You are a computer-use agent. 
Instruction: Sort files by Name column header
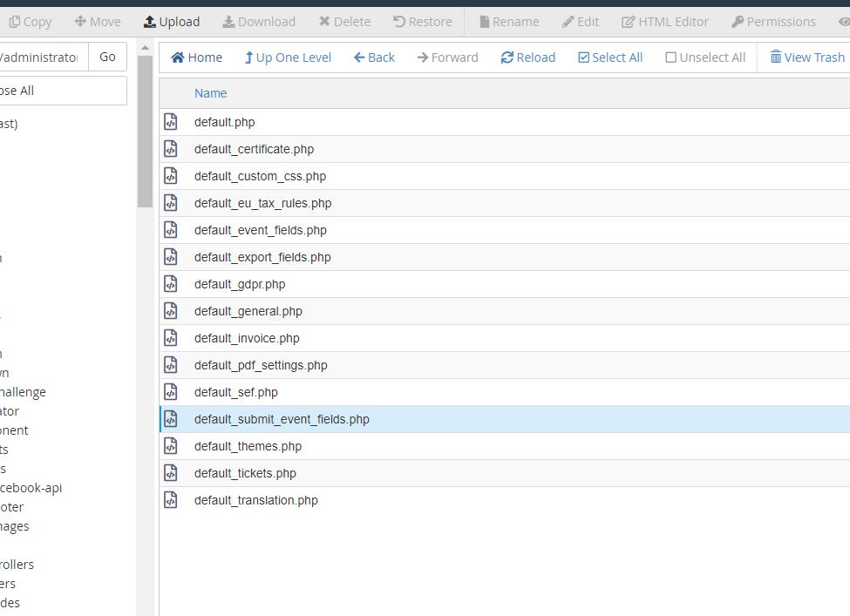pyautogui.click(x=210, y=93)
